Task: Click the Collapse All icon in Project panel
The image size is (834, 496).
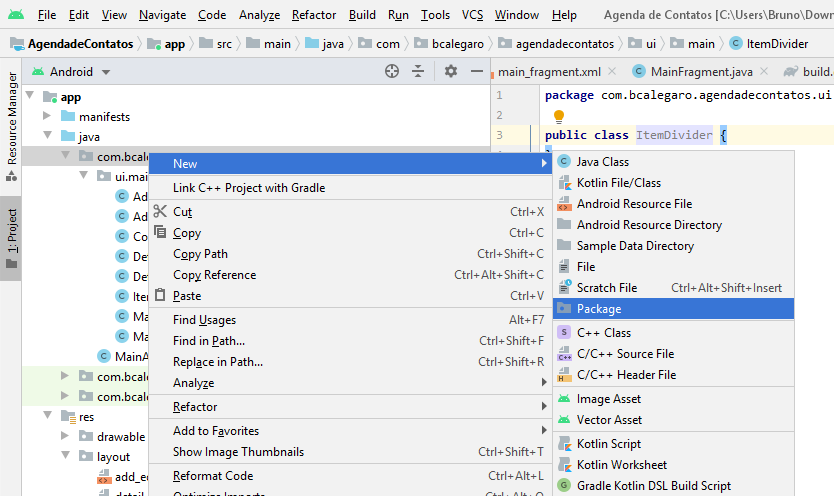Action: coord(418,72)
